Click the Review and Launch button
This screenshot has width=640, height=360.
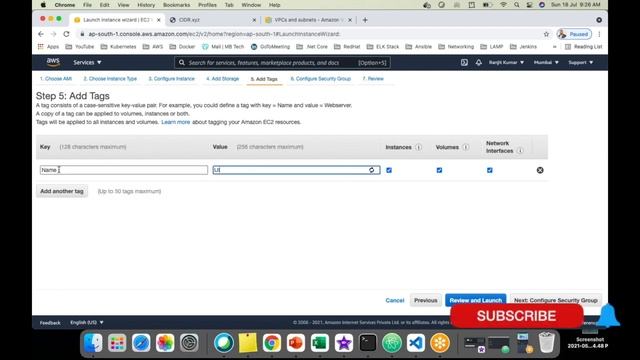pyautogui.click(x=476, y=300)
